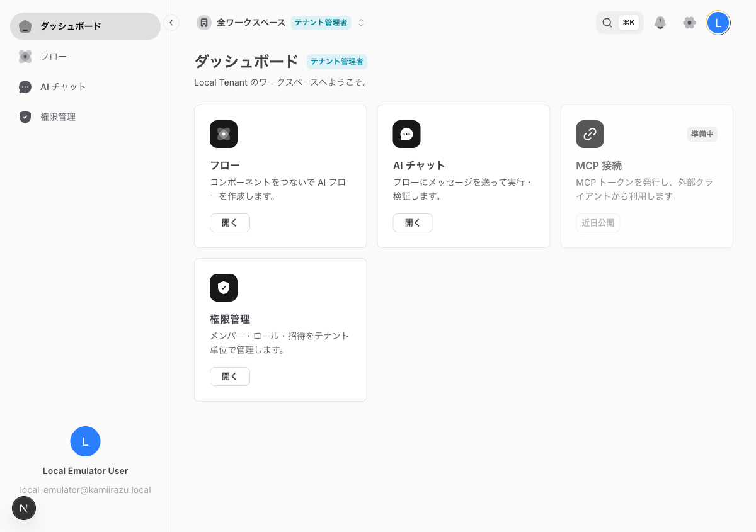Image resolution: width=756 pixels, height=532 pixels.
Task: Collapse the sidebar with the chevron button
Action: coord(171,23)
